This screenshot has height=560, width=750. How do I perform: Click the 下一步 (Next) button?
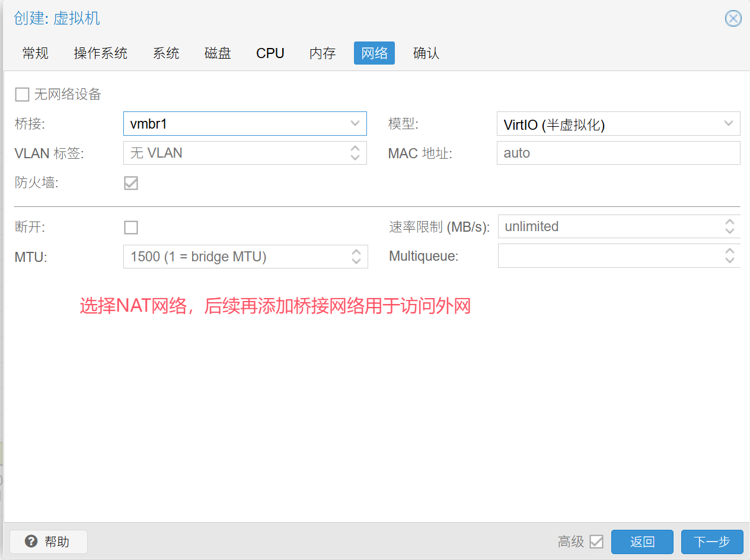pos(711,542)
